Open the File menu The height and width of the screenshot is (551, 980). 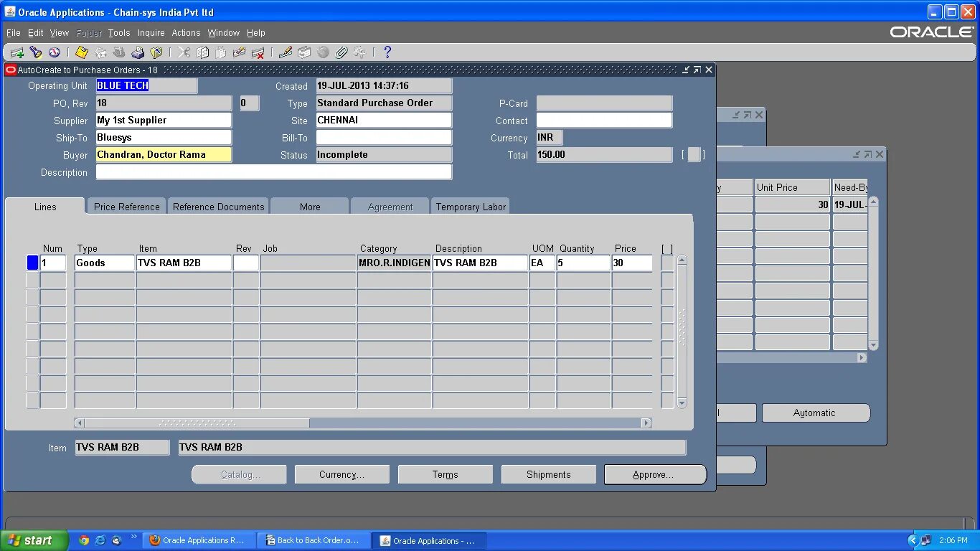(x=14, y=33)
